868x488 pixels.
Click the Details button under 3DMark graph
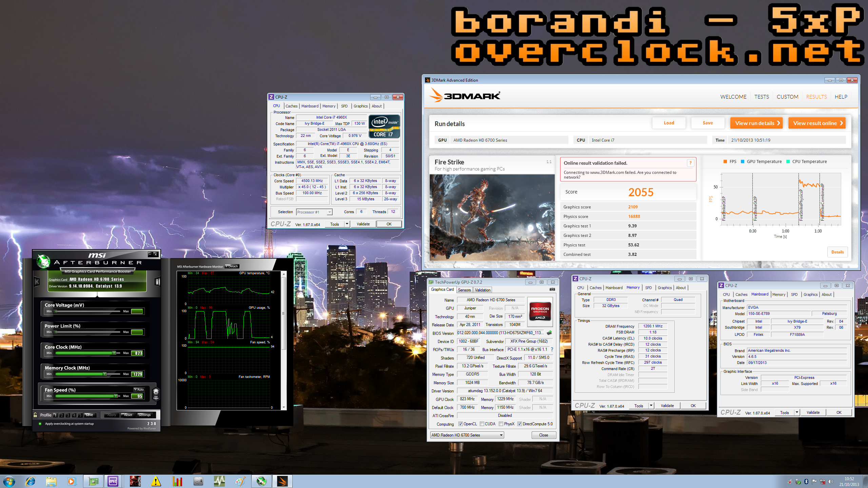point(837,252)
